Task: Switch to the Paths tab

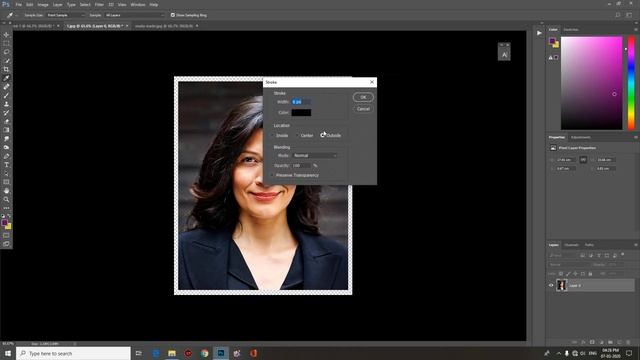Action: tap(589, 245)
